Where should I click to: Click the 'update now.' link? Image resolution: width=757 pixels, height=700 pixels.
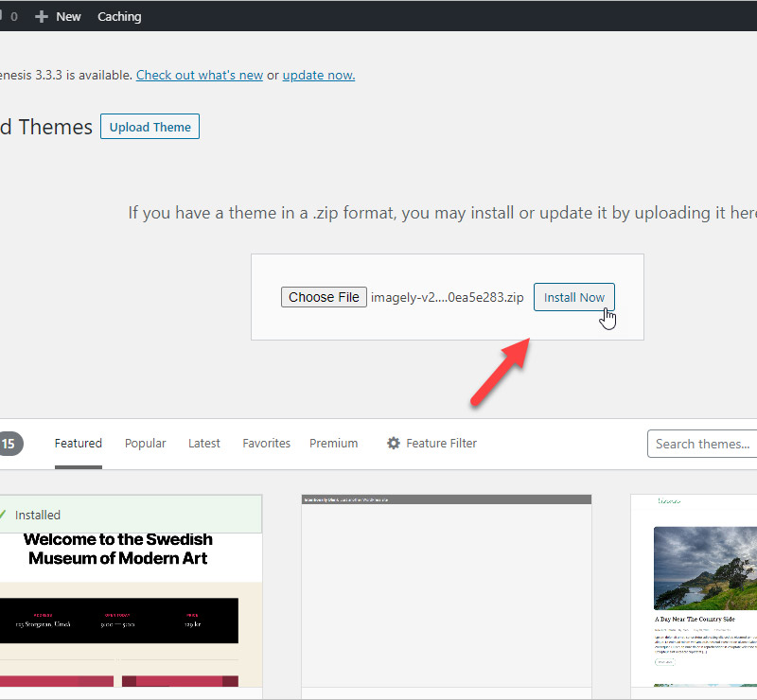[x=319, y=76]
